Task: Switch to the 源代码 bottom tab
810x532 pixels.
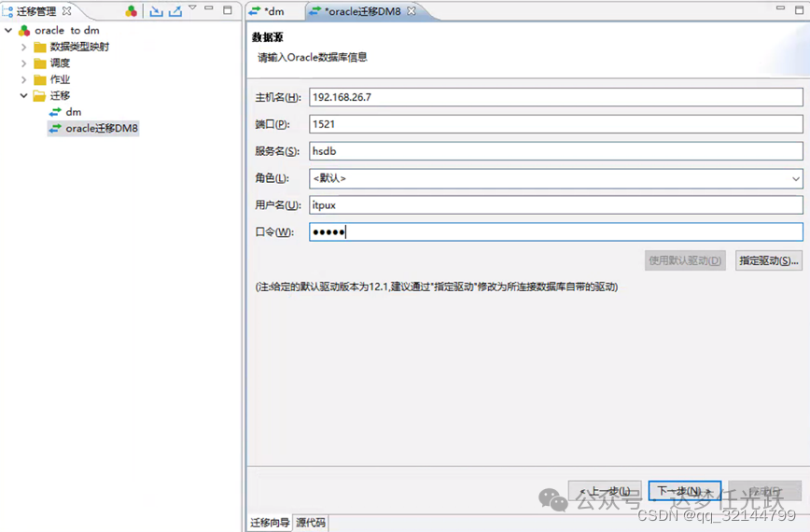Action: (x=311, y=523)
